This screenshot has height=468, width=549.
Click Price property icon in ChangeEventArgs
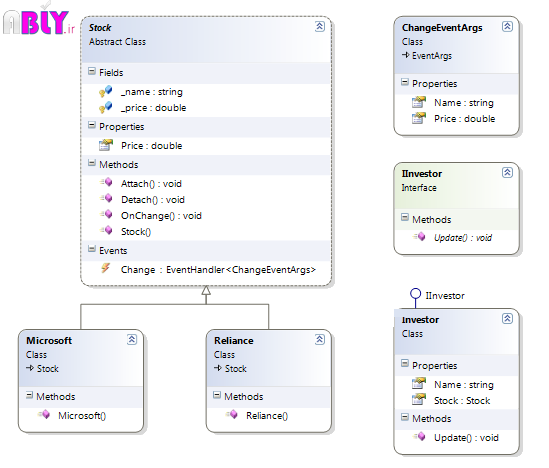pos(419,118)
